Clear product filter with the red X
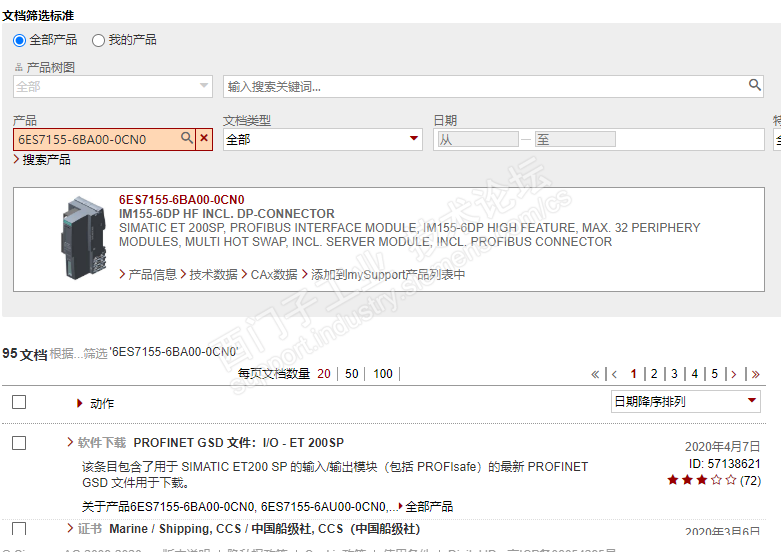Screen dimensions: 781x552 tap(204, 138)
